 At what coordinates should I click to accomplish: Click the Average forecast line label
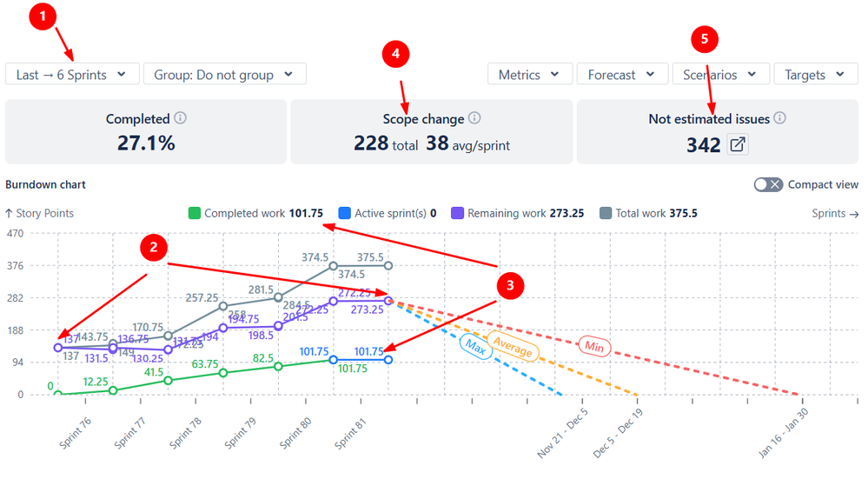[x=513, y=346]
